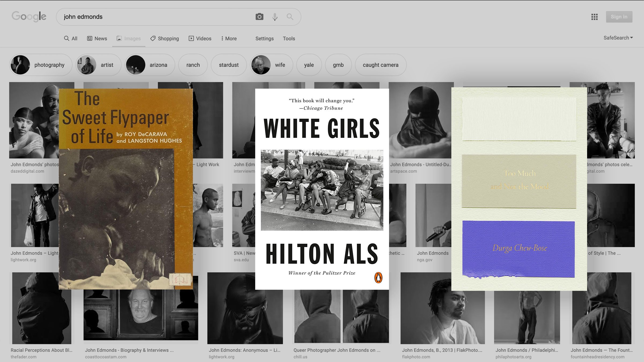Viewport: 644px width, 362px height.
Task: Open the News tab
Action: pyautogui.click(x=97, y=38)
